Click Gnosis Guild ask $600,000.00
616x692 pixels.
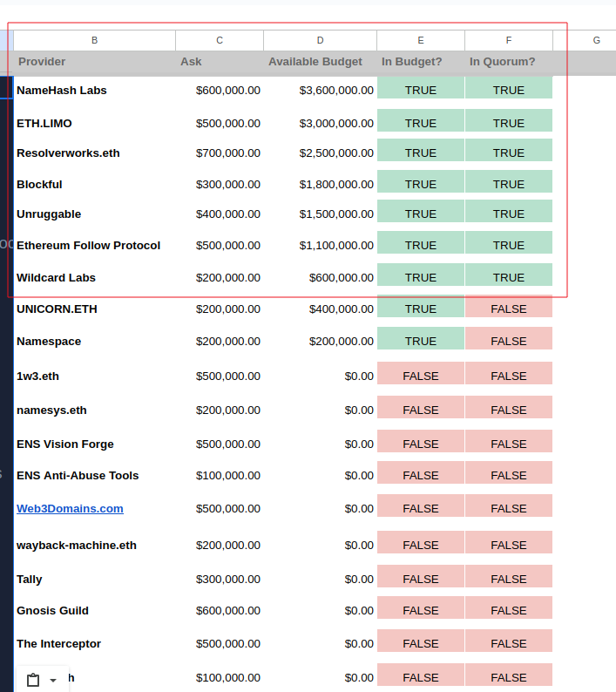(228, 610)
